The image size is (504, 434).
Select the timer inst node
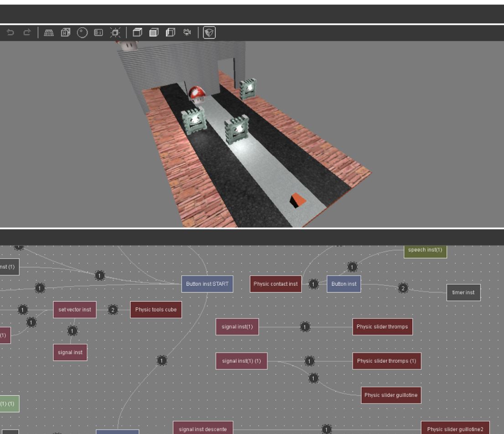click(x=463, y=292)
